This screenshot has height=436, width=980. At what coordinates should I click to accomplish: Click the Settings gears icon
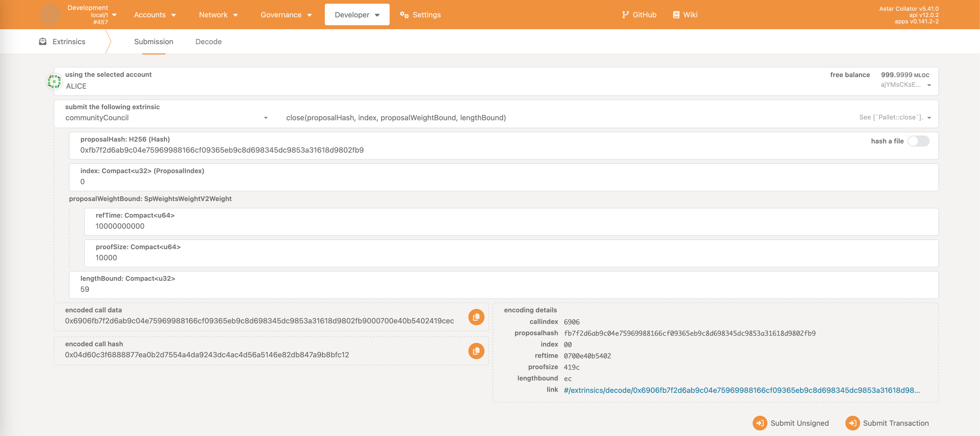(404, 15)
